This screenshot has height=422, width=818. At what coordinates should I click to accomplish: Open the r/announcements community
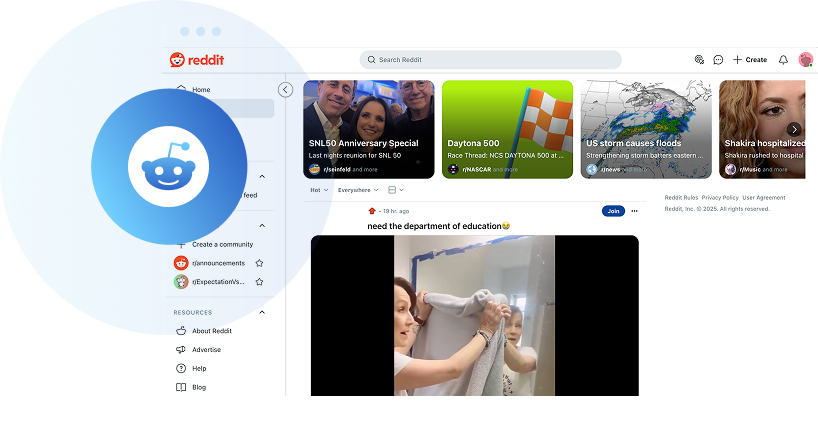221,263
